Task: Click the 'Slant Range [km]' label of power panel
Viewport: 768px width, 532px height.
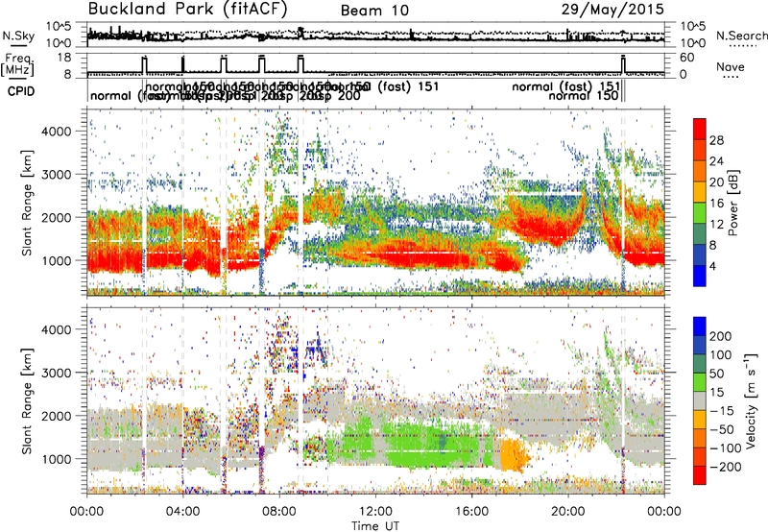Action: (27, 203)
